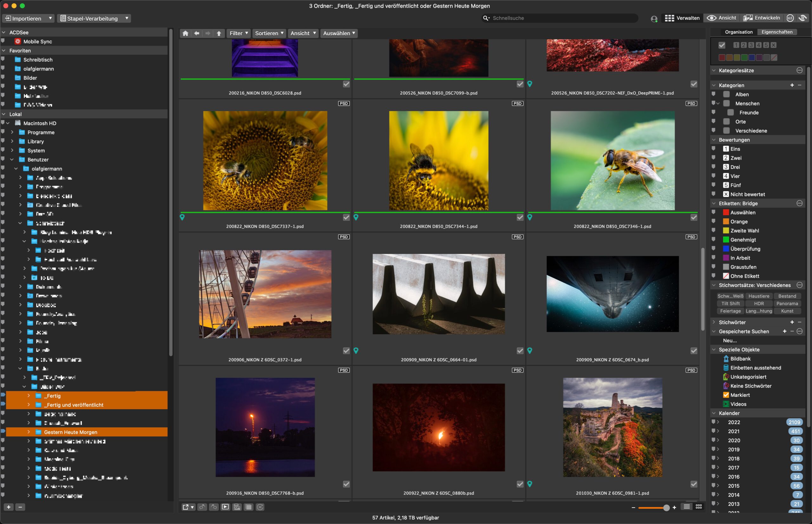Screen dimensions: 812x524
Task: Open the 365 mode icon
Action: (790, 18)
